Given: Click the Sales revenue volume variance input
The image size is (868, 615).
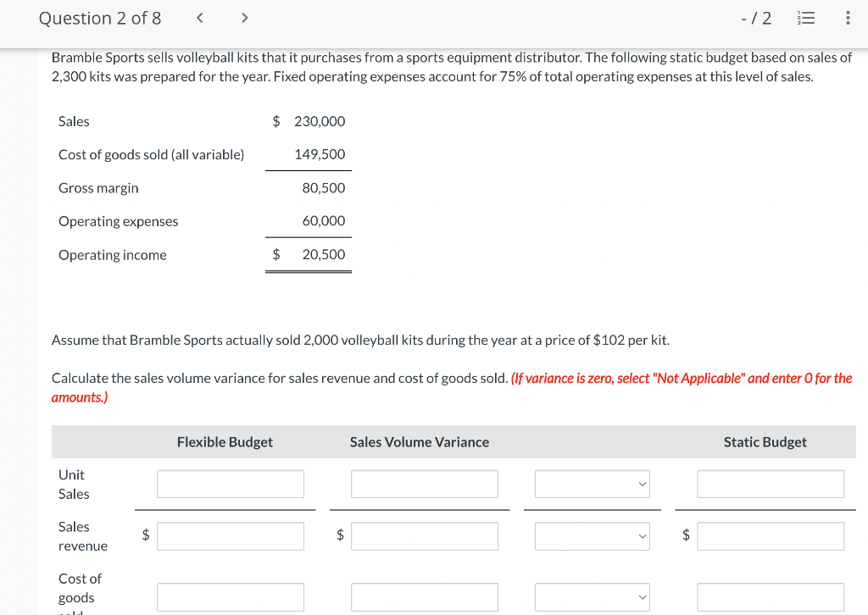Looking at the screenshot, I should (x=425, y=536).
